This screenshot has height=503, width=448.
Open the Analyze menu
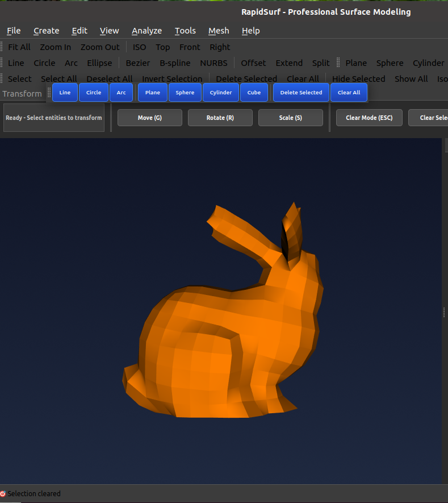click(x=146, y=31)
